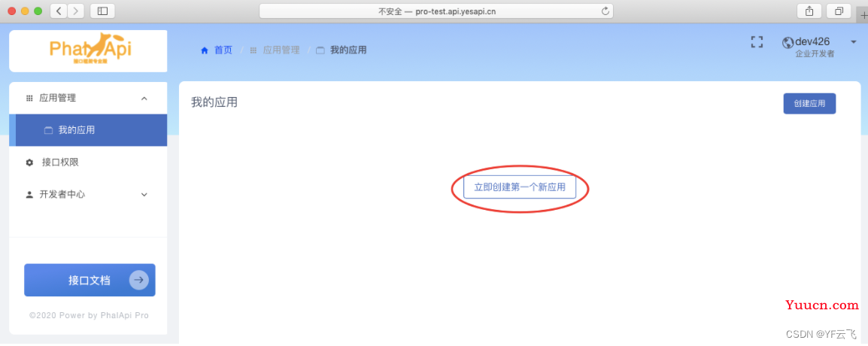Expand the 开发者中心 sidebar menu

click(x=144, y=194)
